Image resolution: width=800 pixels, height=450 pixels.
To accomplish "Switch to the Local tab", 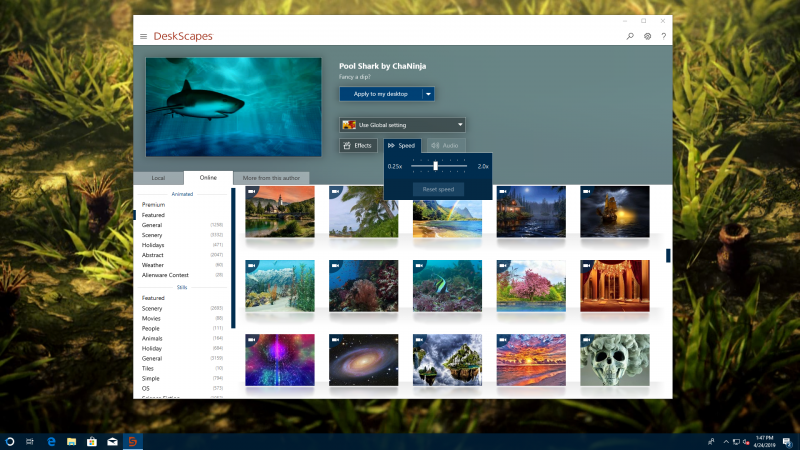I will click(158, 177).
